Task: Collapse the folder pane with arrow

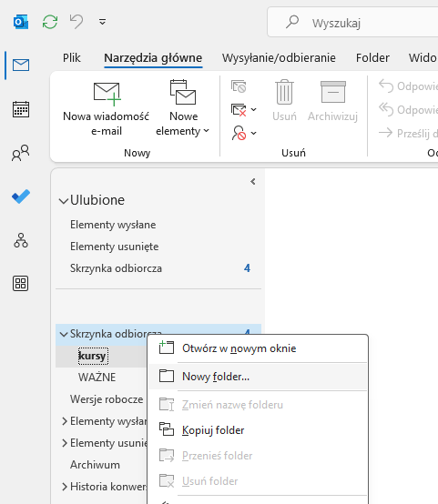Action: click(253, 182)
